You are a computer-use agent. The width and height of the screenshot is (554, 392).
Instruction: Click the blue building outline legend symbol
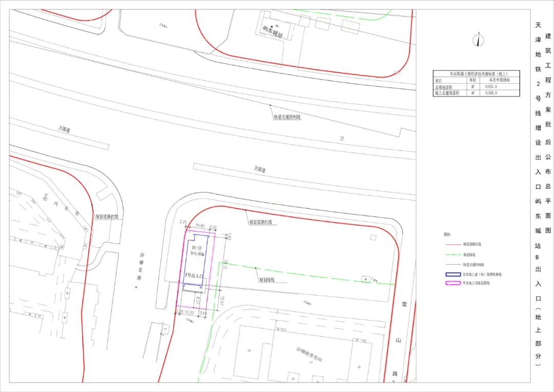[452, 275]
